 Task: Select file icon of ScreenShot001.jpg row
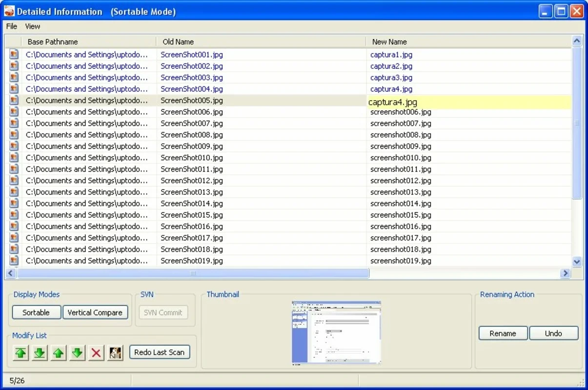(14, 55)
